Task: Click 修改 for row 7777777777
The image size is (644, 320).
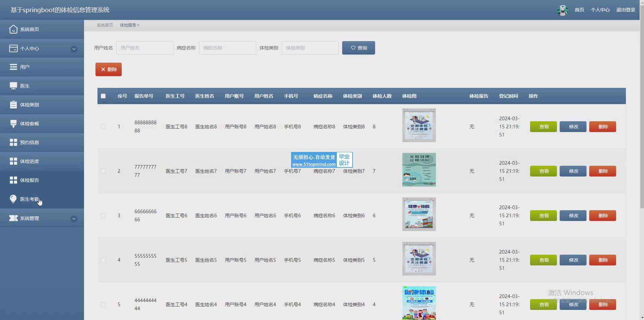Action: coord(573,171)
